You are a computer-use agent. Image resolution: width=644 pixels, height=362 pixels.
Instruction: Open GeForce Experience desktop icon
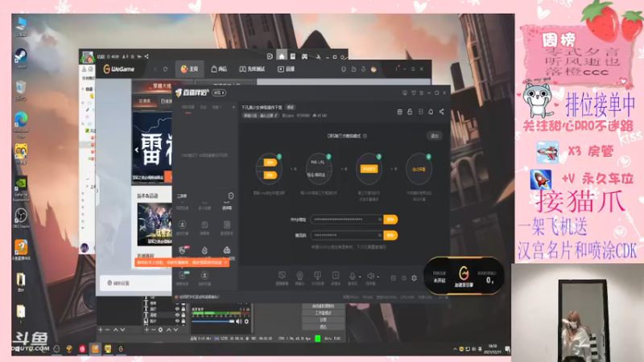(21, 190)
